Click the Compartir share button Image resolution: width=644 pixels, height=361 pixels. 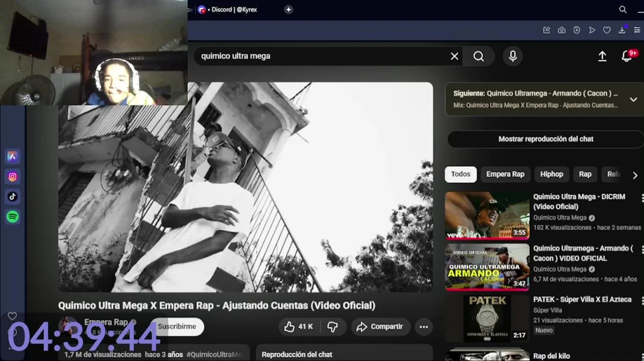pos(380,327)
